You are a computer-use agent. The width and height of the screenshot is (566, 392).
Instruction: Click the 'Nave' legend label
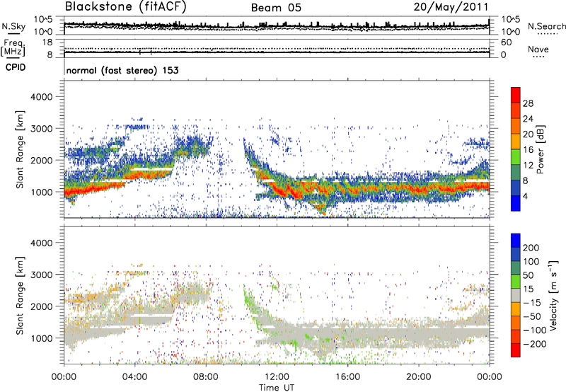[x=538, y=49]
